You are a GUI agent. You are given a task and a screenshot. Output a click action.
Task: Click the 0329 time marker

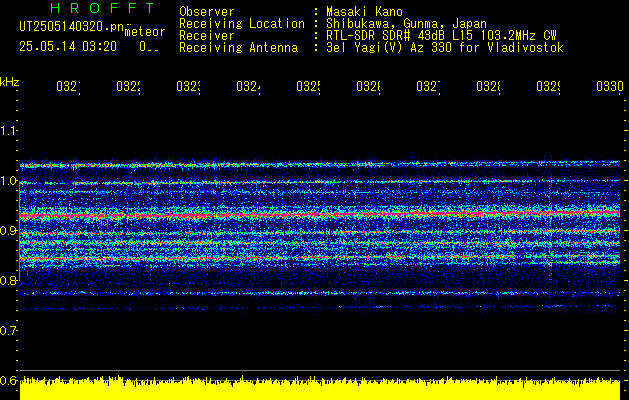[x=549, y=87]
